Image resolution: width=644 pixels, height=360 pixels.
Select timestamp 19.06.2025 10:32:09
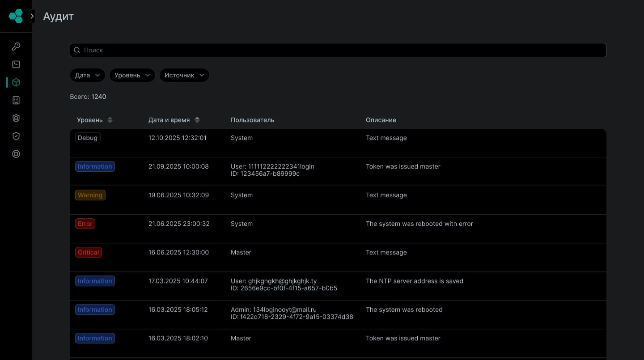[x=178, y=195]
